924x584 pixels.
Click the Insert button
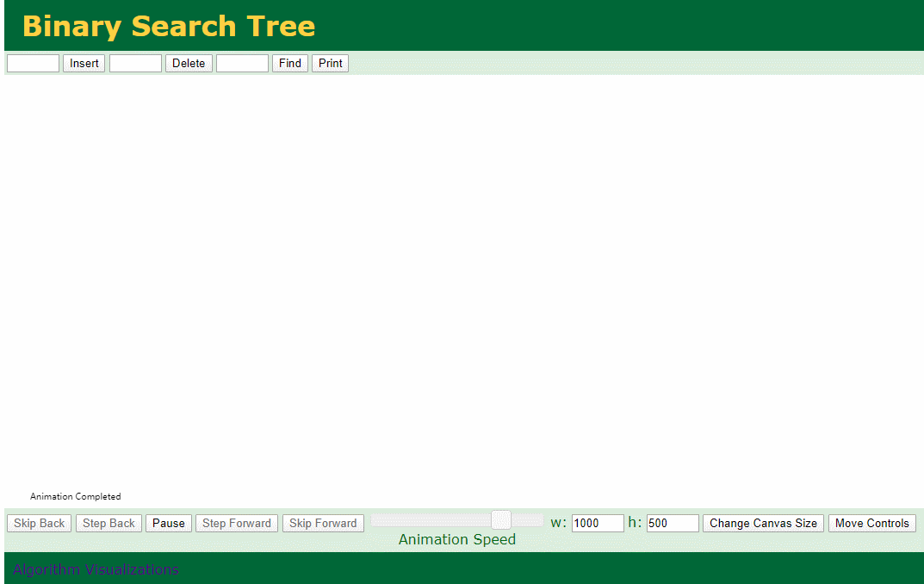pos(84,64)
